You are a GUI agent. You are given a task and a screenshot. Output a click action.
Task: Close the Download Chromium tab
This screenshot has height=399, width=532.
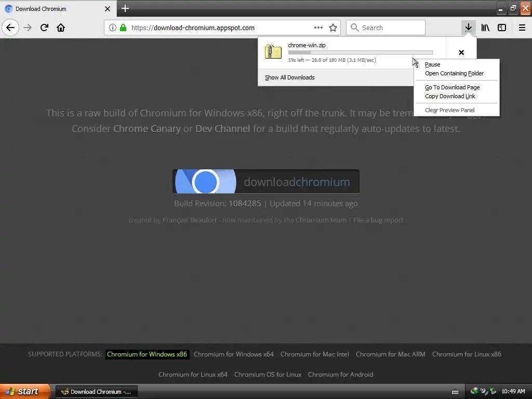pyautogui.click(x=108, y=9)
